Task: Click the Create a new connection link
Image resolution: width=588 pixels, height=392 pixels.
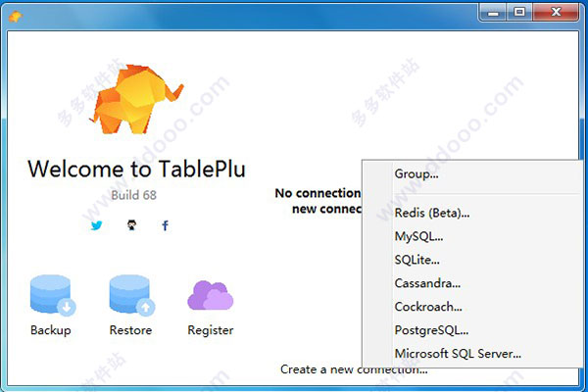Action: [354, 369]
